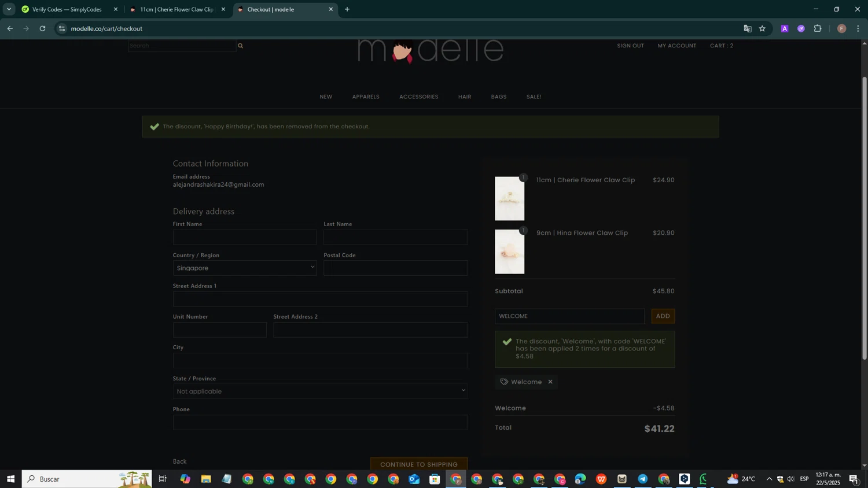868x488 pixels.
Task: Remove the Welcome discount tag
Action: [550, 382]
